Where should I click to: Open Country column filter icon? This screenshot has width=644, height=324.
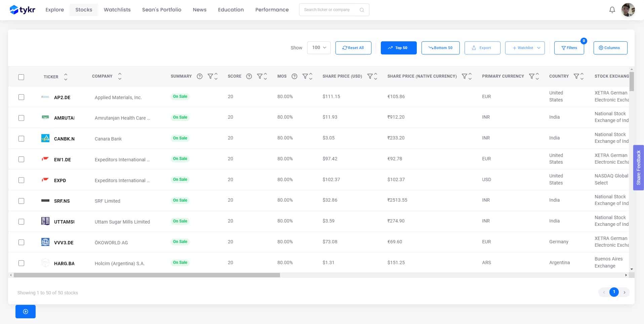(x=576, y=76)
